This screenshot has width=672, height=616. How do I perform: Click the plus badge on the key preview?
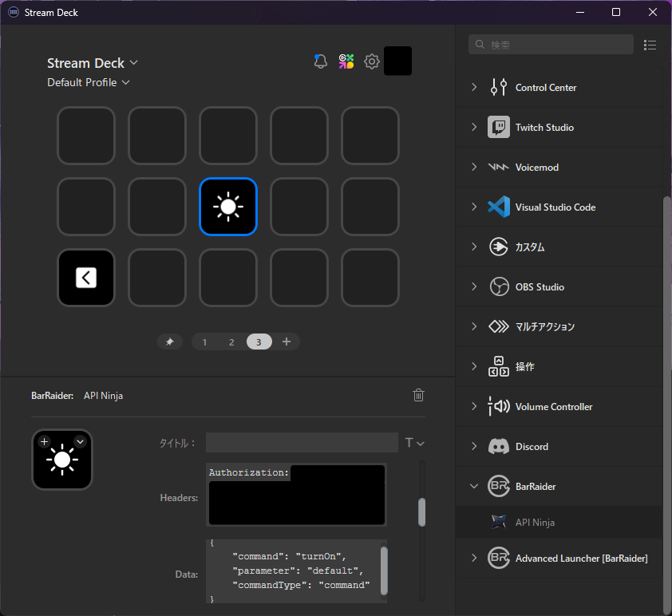(x=44, y=441)
